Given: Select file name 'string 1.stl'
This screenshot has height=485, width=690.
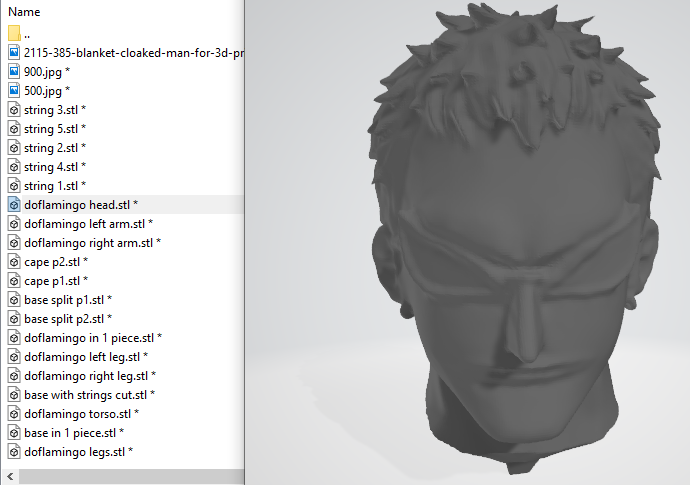Looking at the screenshot, I should click(51, 186).
